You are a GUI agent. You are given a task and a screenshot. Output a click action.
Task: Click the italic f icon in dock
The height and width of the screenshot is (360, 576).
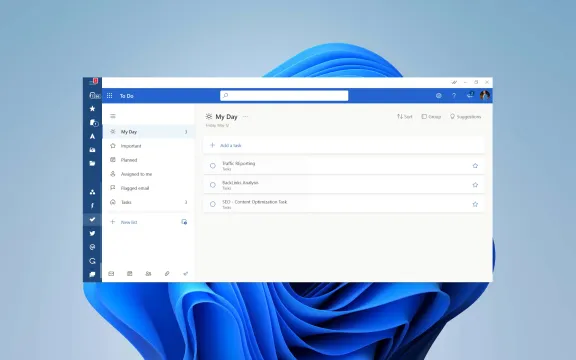(x=93, y=206)
